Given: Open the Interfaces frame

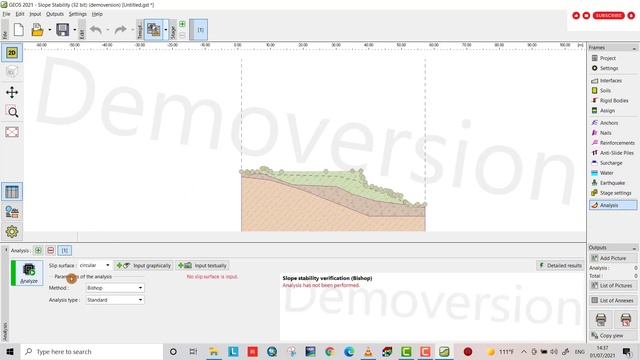Looking at the screenshot, I should pyautogui.click(x=613, y=81).
